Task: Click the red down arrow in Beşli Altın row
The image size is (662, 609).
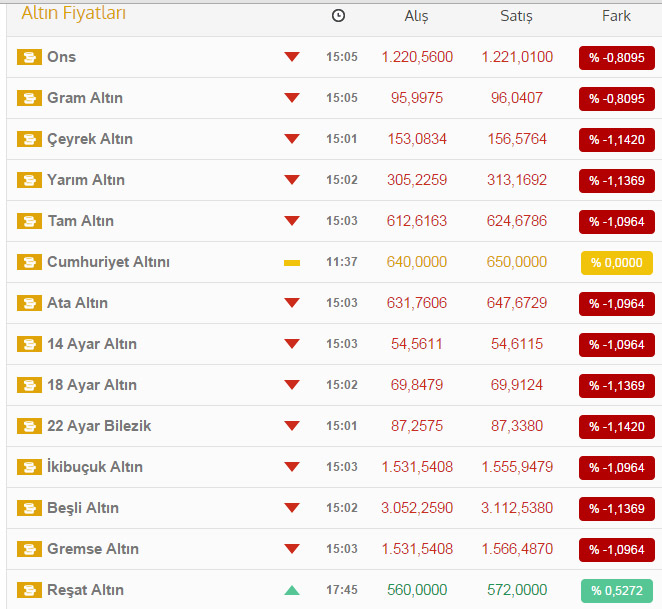Action: click(292, 507)
